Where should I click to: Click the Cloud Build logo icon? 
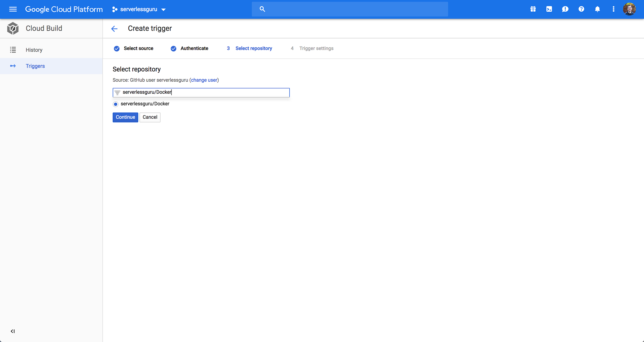pos(13,28)
